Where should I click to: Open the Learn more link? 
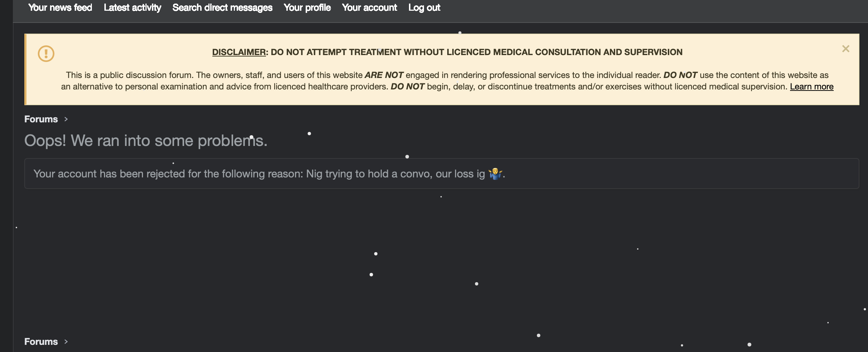click(812, 87)
